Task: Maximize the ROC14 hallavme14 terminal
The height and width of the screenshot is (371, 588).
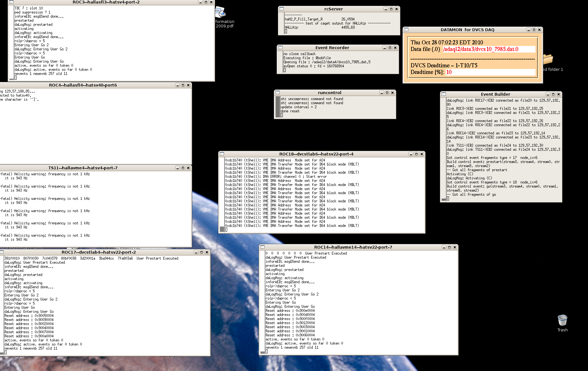Action: tap(449, 247)
